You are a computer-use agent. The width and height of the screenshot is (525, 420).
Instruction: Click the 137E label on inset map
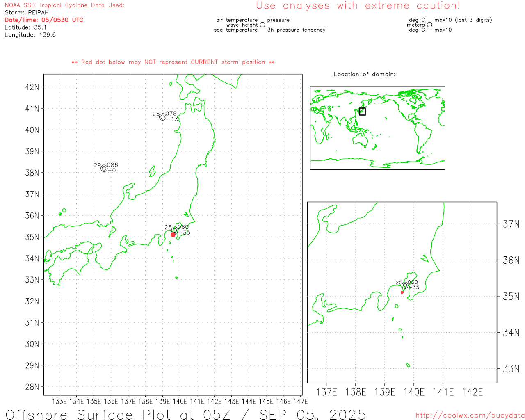[326, 392]
